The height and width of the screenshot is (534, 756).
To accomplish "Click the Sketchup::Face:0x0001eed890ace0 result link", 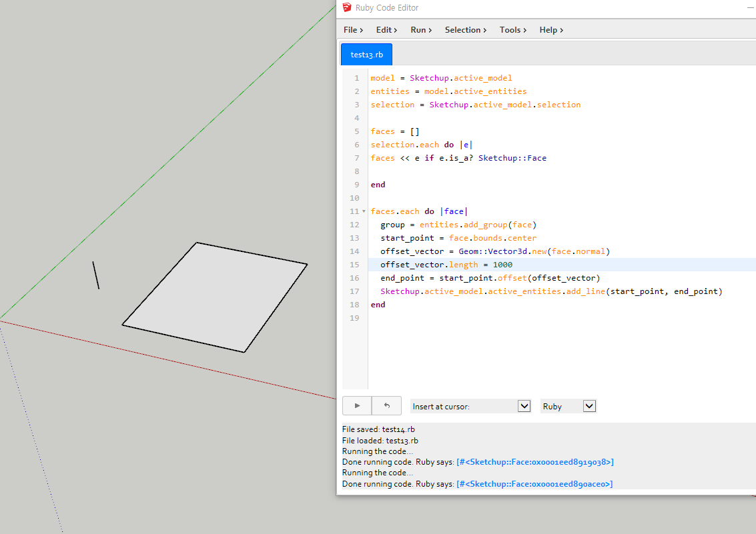I will click(534, 484).
